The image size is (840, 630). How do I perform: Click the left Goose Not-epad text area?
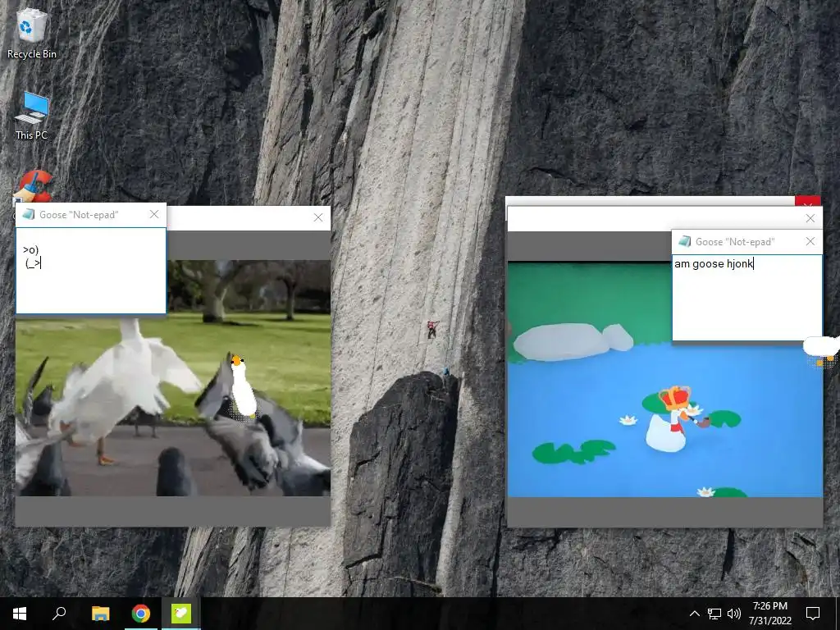point(91,271)
